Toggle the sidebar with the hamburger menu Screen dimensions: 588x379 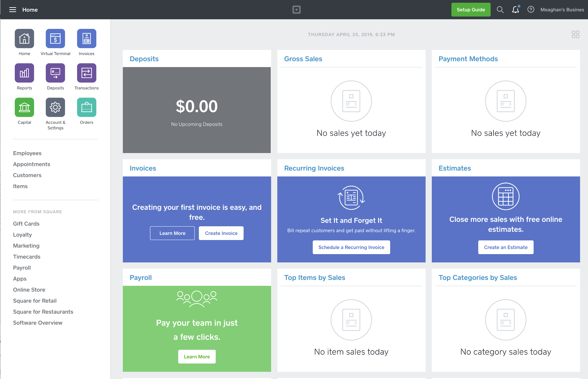13,10
